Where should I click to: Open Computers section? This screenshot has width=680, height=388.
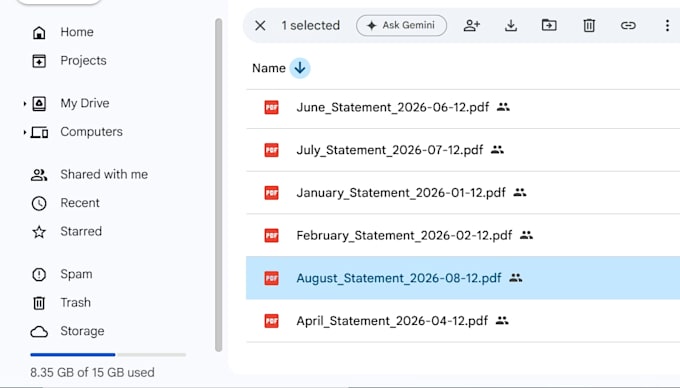92,132
